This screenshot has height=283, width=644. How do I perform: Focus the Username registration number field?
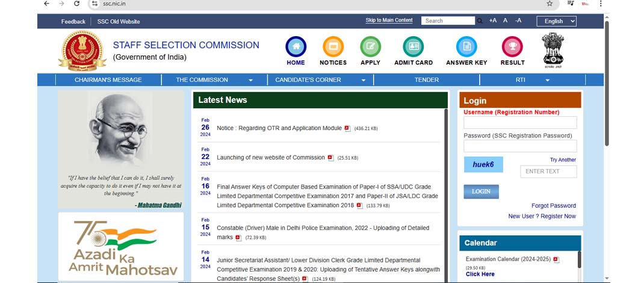pos(520,122)
